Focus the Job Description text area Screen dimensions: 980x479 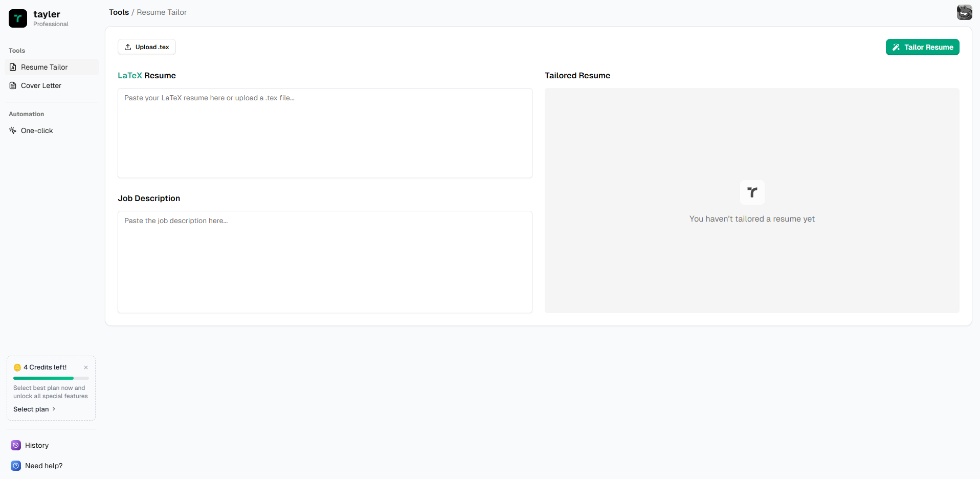click(325, 262)
